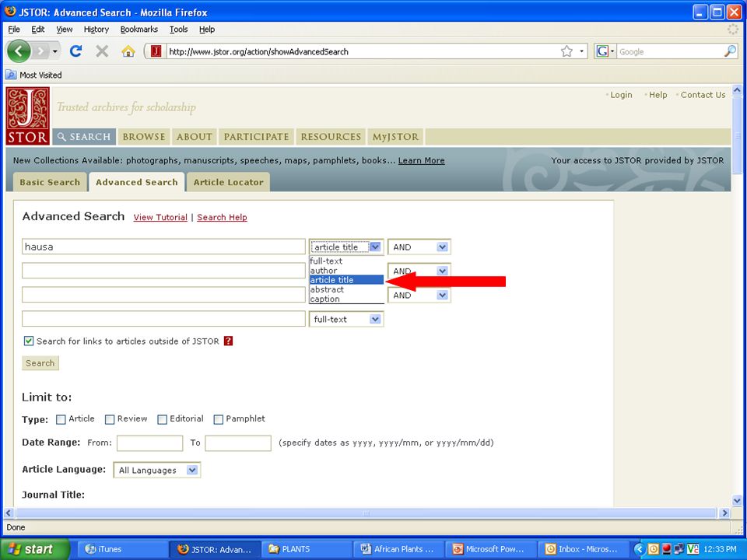
Task: Open the Tools menu
Action: click(179, 29)
